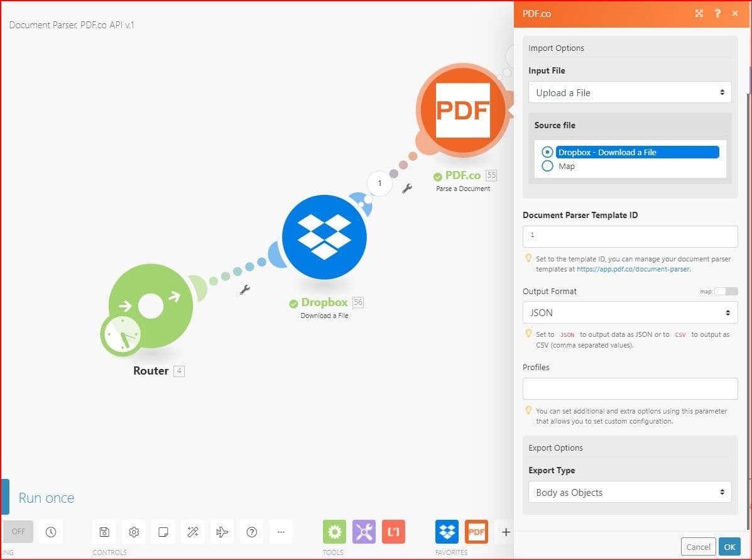Click the PDF.co module icon

(462, 111)
